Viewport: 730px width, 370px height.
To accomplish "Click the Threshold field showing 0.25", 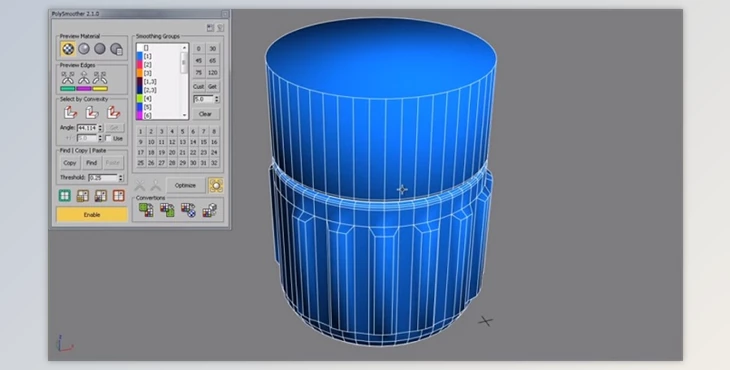I will [x=103, y=178].
